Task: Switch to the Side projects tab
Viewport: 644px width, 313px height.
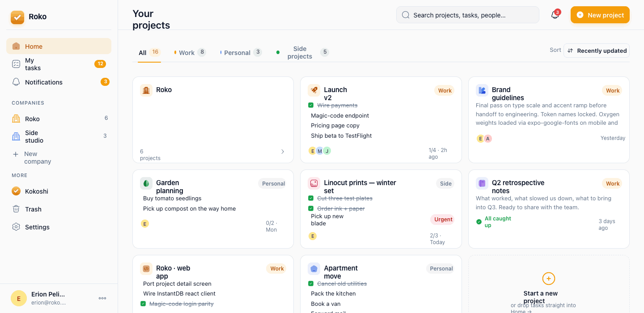Action: tap(302, 52)
